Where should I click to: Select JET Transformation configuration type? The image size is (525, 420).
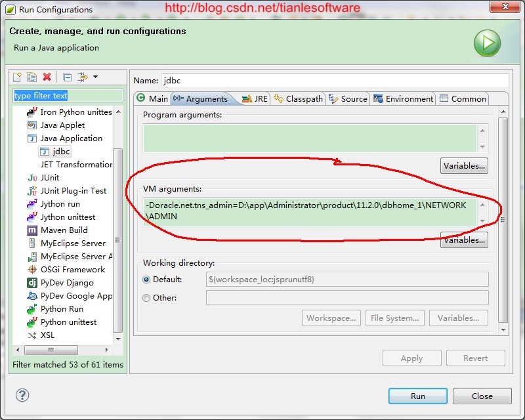(x=76, y=165)
